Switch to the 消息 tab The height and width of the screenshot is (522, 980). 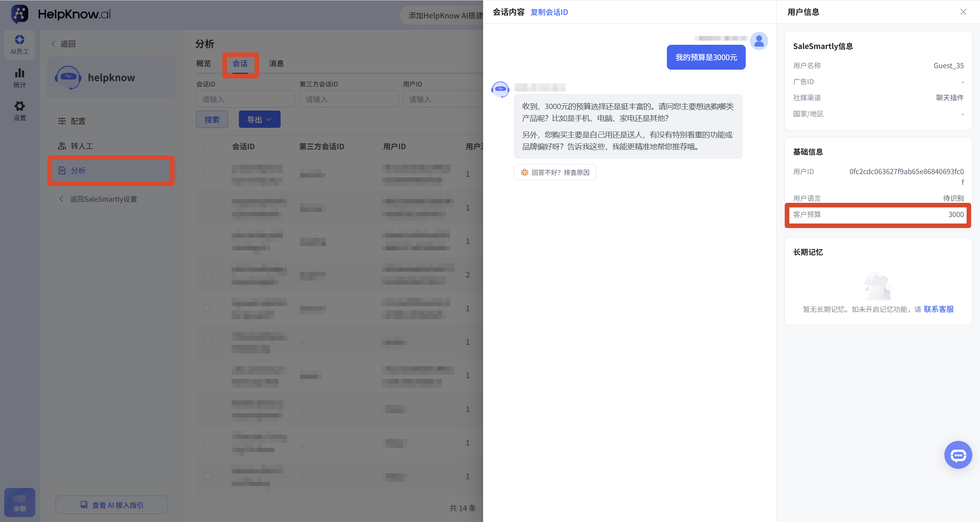click(276, 63)
